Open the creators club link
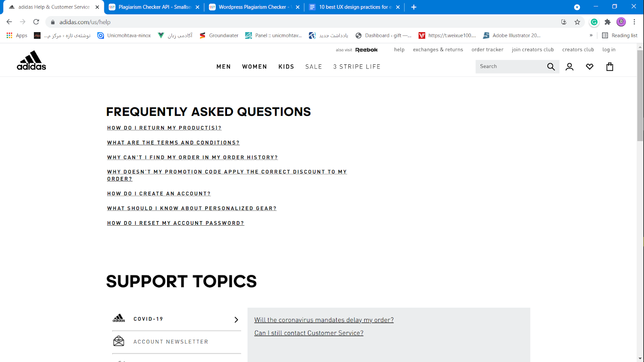 578,50
